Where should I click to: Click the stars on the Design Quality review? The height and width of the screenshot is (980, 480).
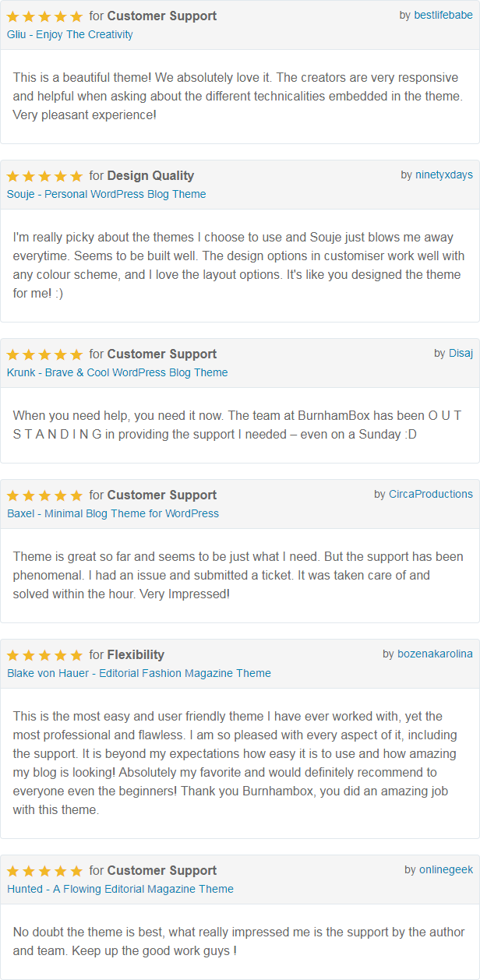[x=44, y=176]
